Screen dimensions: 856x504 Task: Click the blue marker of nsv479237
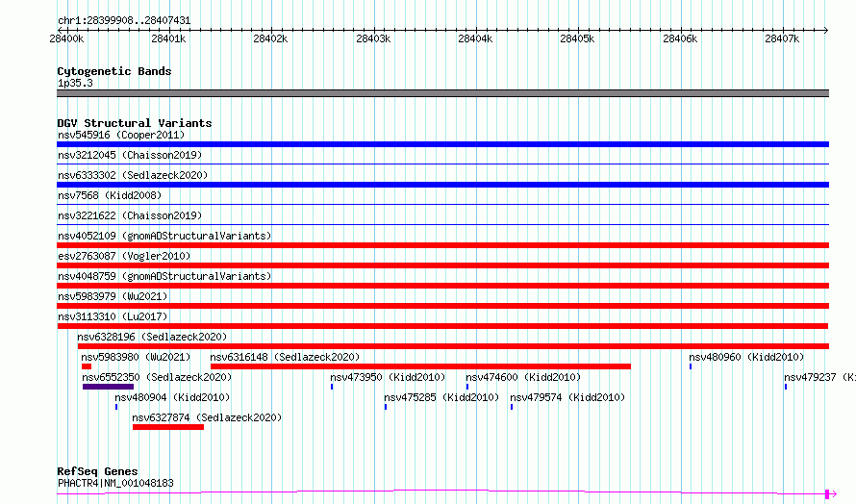(x=786, y=387)
